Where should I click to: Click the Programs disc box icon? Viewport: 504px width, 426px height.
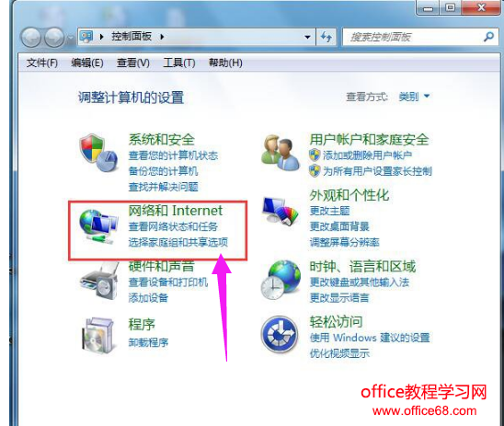click(98, 335)
